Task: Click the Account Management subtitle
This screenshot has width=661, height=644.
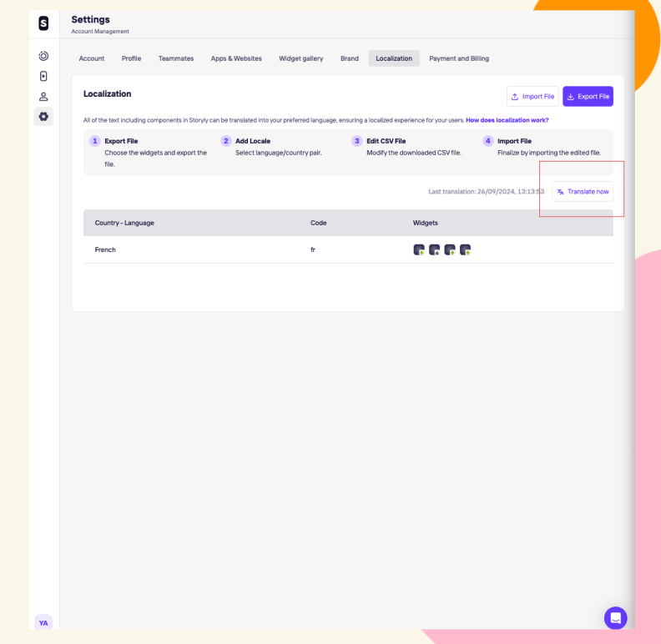Action: tap(100, 31)
